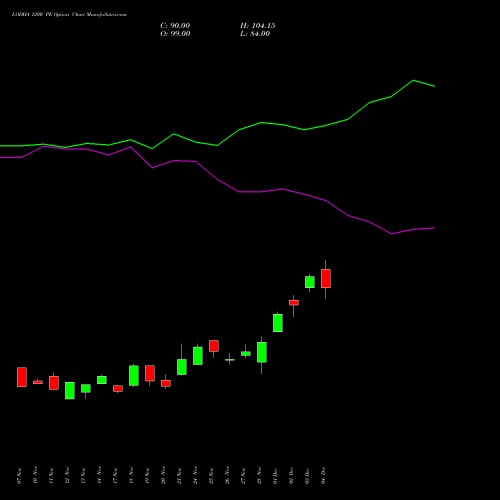
Task: Select the high value H: 104.15
Action: [258, 26]
